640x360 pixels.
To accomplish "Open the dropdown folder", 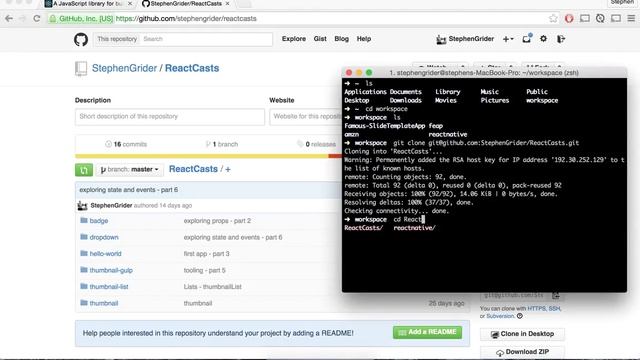I will click(104, 237).
